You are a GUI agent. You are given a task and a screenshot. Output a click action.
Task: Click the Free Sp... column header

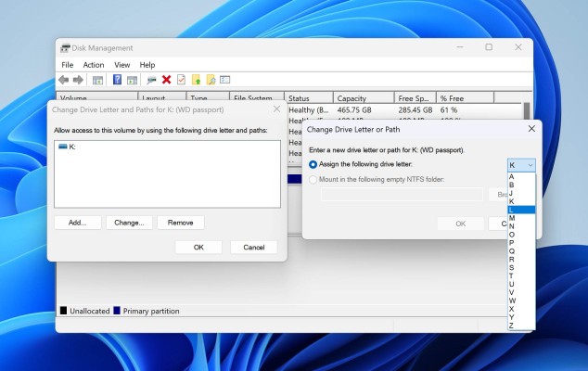click(415, 98)
